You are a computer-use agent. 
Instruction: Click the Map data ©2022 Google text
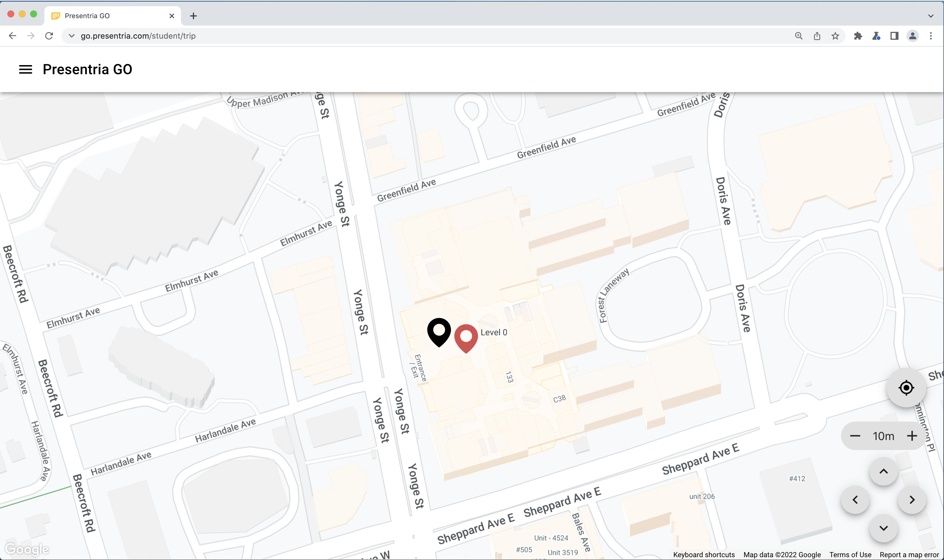(x=782, y=554)
